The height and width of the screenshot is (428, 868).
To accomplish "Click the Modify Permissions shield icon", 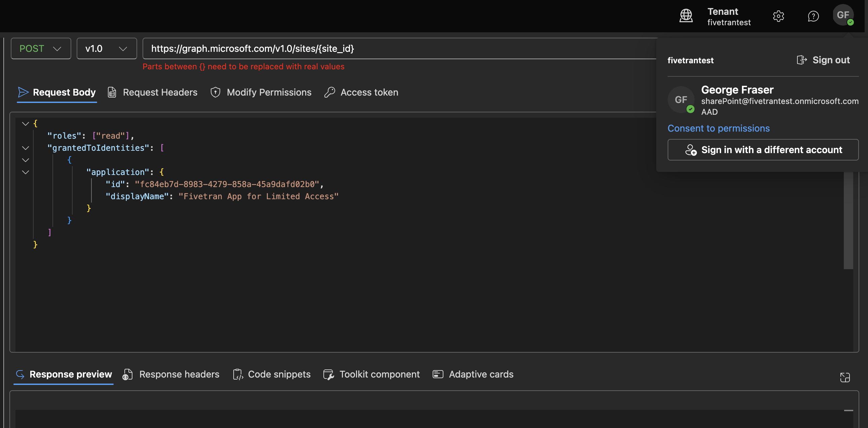I will 215,92.
